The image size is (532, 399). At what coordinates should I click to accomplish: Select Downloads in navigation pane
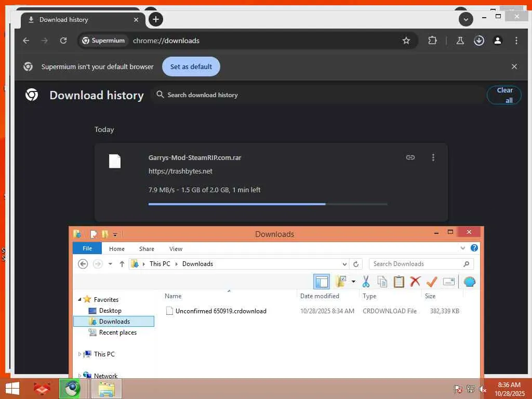(114, 321)
